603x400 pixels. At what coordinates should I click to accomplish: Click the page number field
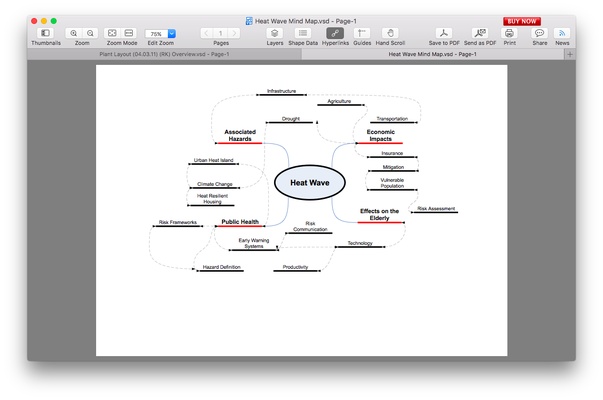point(220,33)
